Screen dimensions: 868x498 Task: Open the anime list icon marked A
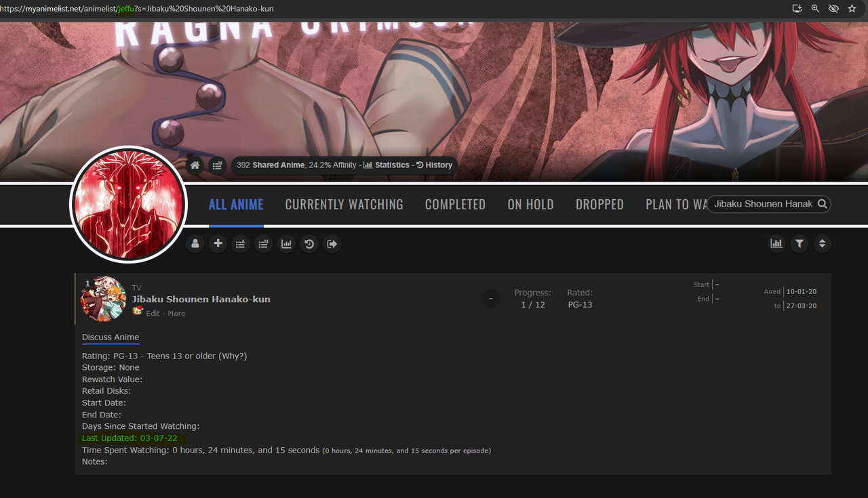coord(240,244)
